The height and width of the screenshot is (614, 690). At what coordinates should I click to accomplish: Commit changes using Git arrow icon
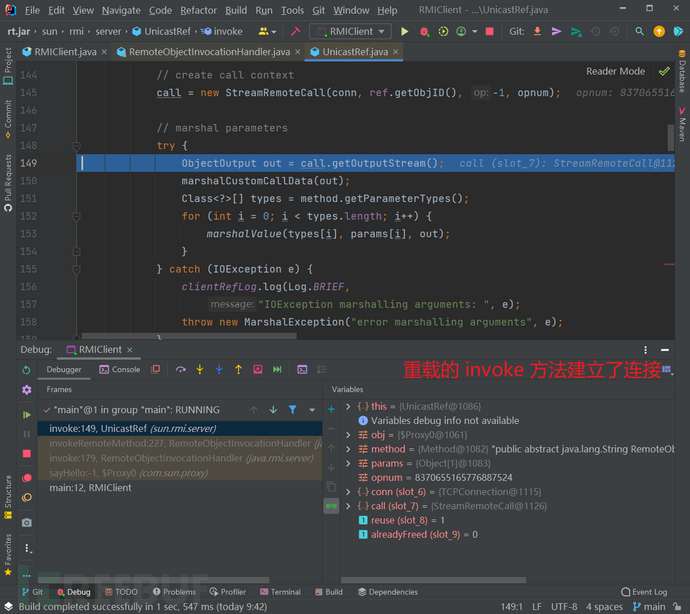click(556, 31)
